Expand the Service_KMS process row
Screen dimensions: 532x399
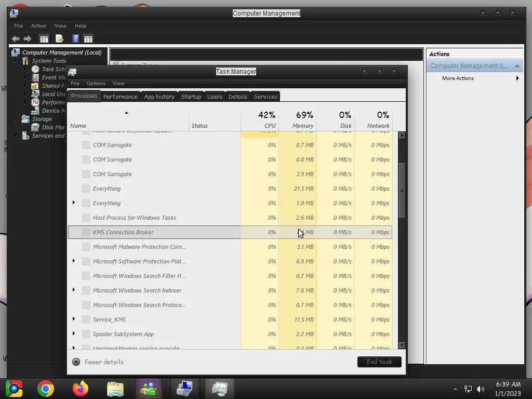pos(74,319)
